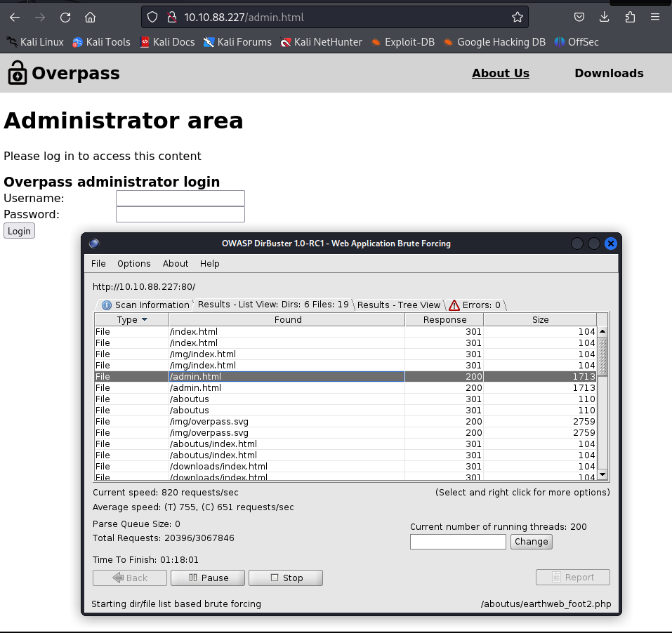Reload the admin.html page

(x=65, y=17)
